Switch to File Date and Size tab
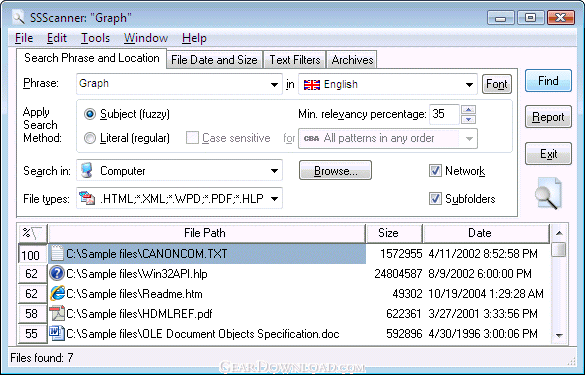Image resolution: width=585 pixels, height=375 pixels. click(x=214, y=60)
